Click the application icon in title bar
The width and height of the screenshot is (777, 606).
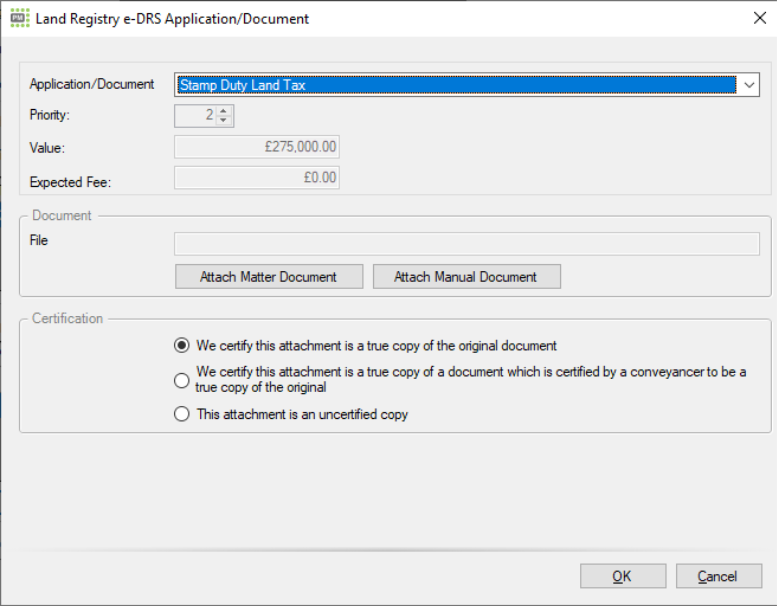click(20, 18)
